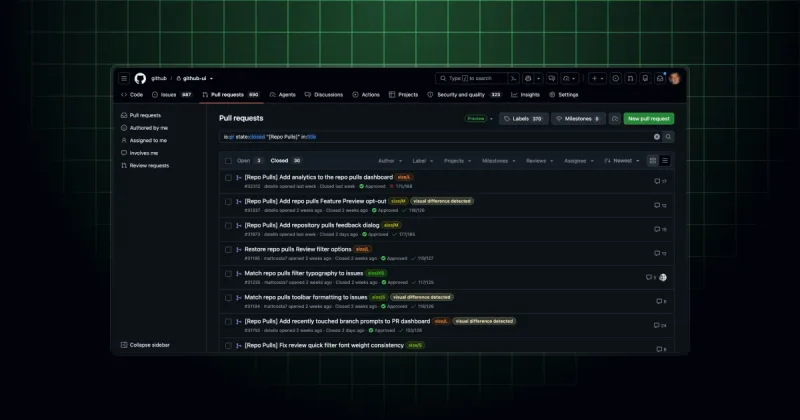Open the header agent tasks dropdown
800x420 pixels.
[569, 79]
